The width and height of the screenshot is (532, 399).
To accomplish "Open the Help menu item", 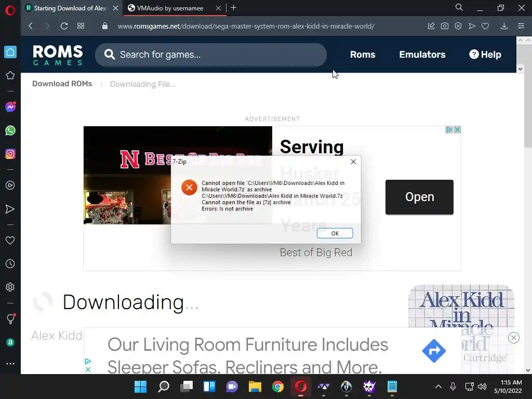I will (485, 55).
